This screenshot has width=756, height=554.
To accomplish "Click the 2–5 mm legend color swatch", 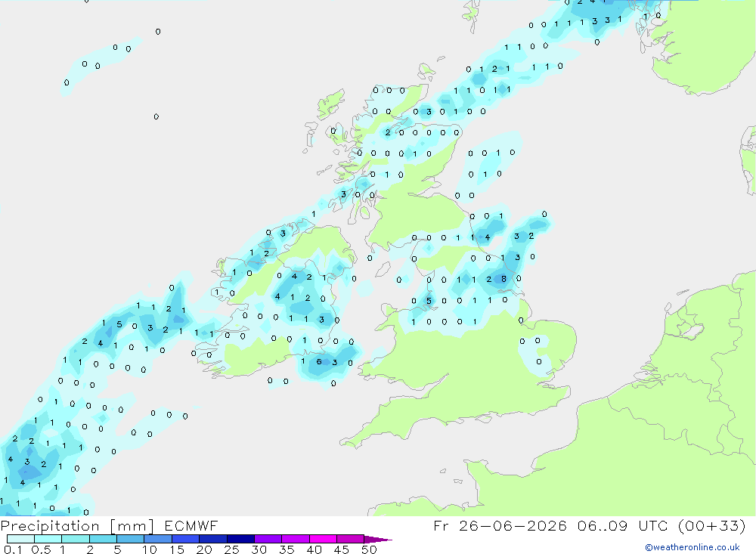I will pos(103,539).
